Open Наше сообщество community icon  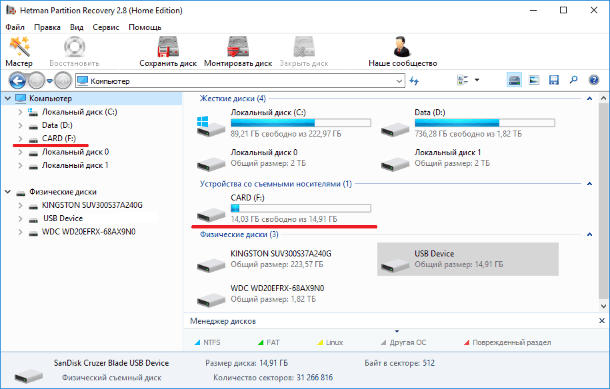click(403, 51)
